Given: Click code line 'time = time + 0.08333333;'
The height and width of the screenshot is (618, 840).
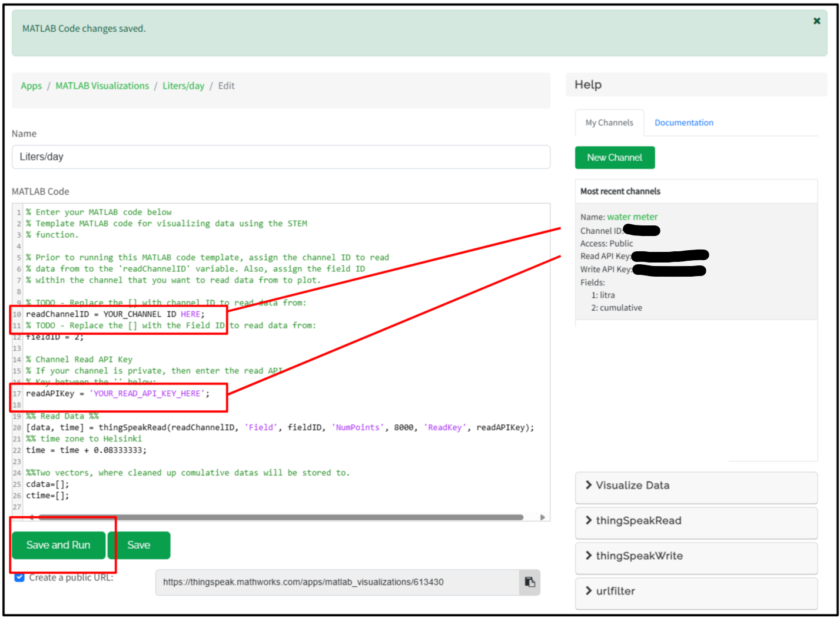Looking at the screenshot, I should click(x=86, y=450).
